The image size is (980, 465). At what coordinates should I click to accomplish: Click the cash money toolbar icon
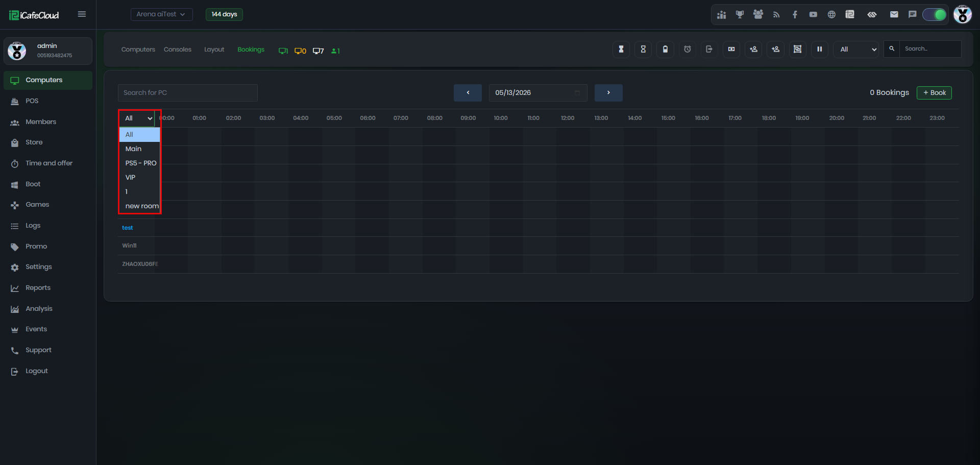tap(731, 49)
